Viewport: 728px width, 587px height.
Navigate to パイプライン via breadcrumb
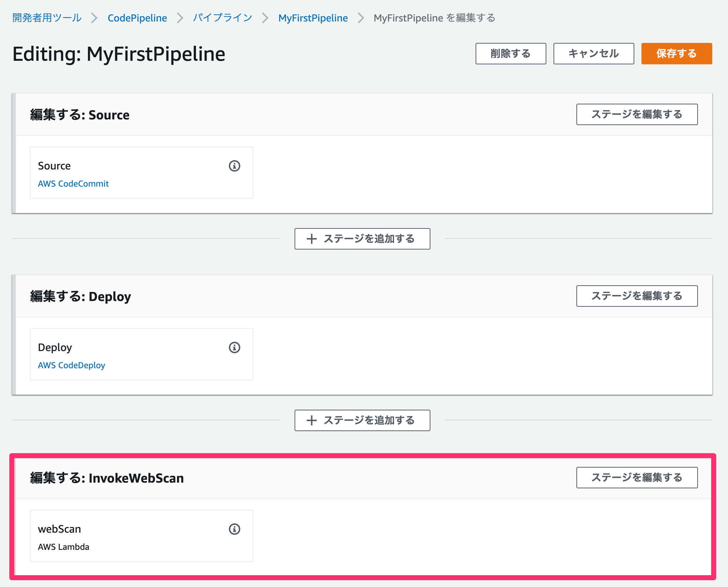pos(222,18)
